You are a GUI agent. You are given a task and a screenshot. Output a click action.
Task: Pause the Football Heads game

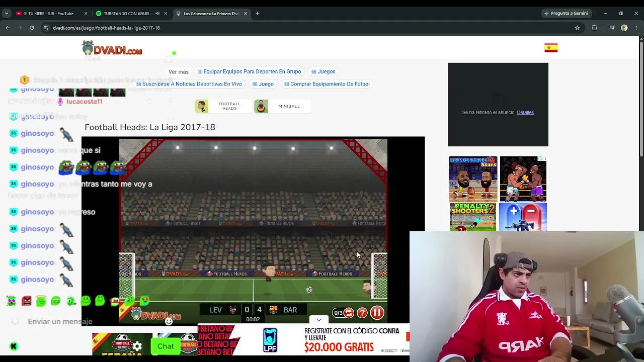[377, 313]
